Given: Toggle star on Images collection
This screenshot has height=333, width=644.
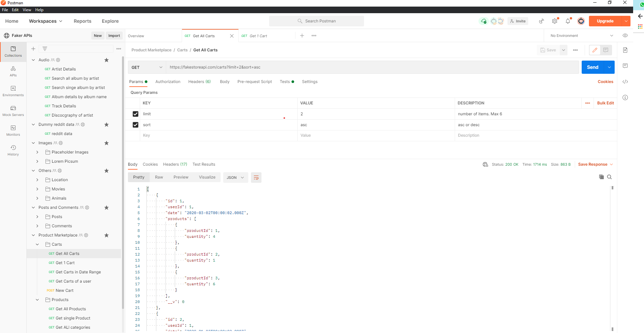Looking at the screenshot, I should tap(107, 143).
